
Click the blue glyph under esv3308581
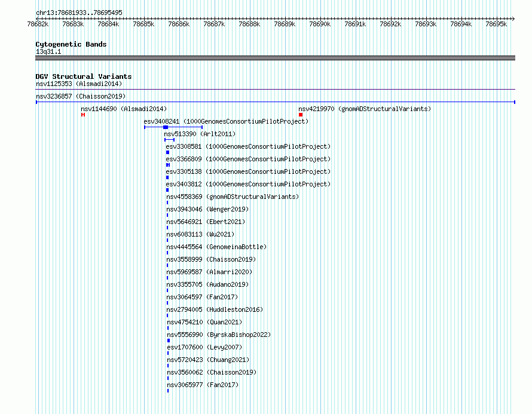(167, 152)
